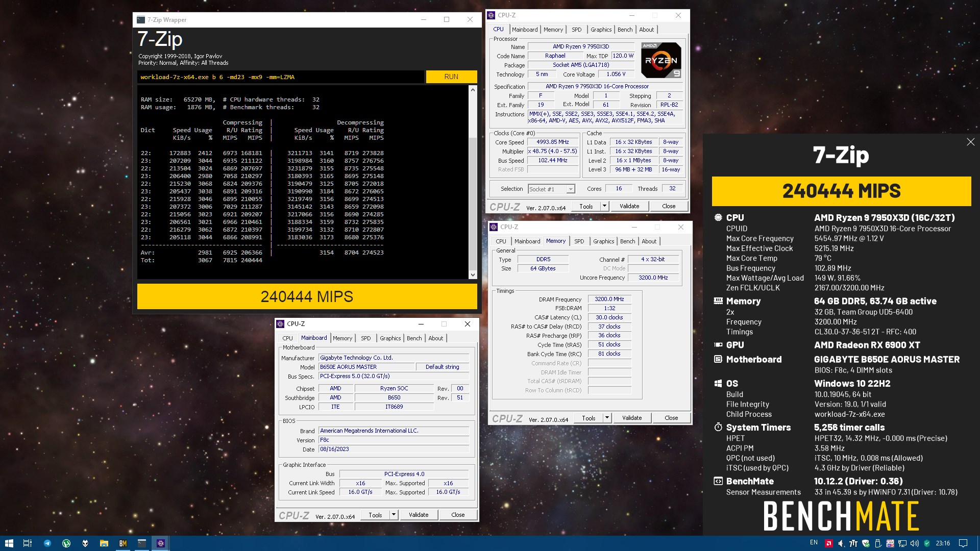Open the Windows Start menu
The height and width of the screenshot is (551, 980).
click(9, 543)
